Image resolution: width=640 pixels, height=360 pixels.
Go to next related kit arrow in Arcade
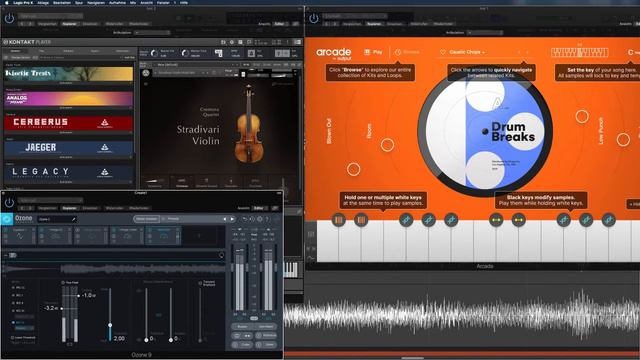(x=527, y=52)
